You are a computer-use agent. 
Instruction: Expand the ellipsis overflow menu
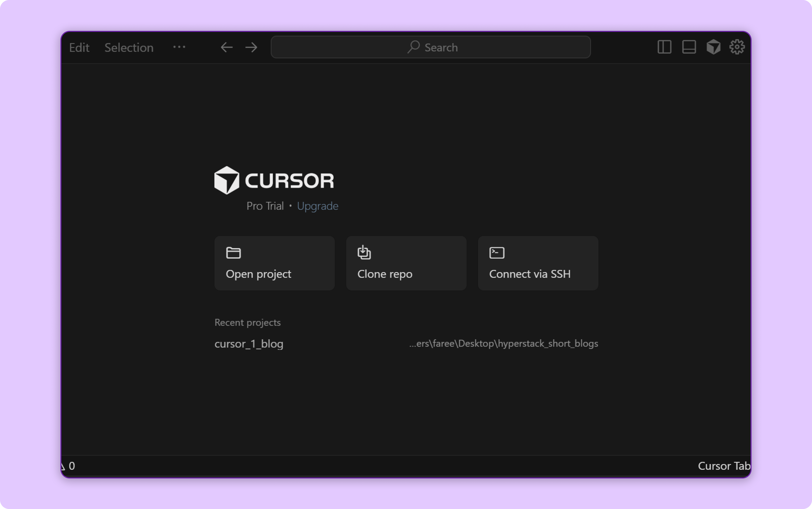tap(179, 47)
